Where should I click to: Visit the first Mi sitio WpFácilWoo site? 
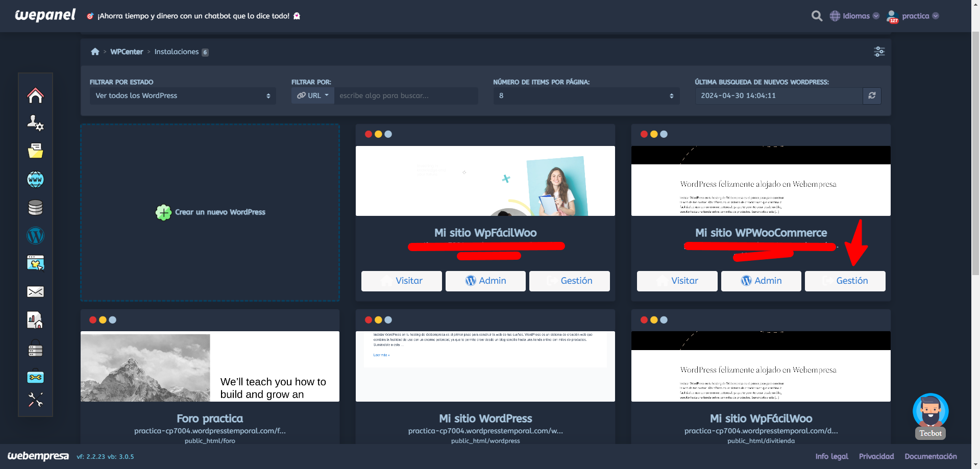[x=402, y=281]
